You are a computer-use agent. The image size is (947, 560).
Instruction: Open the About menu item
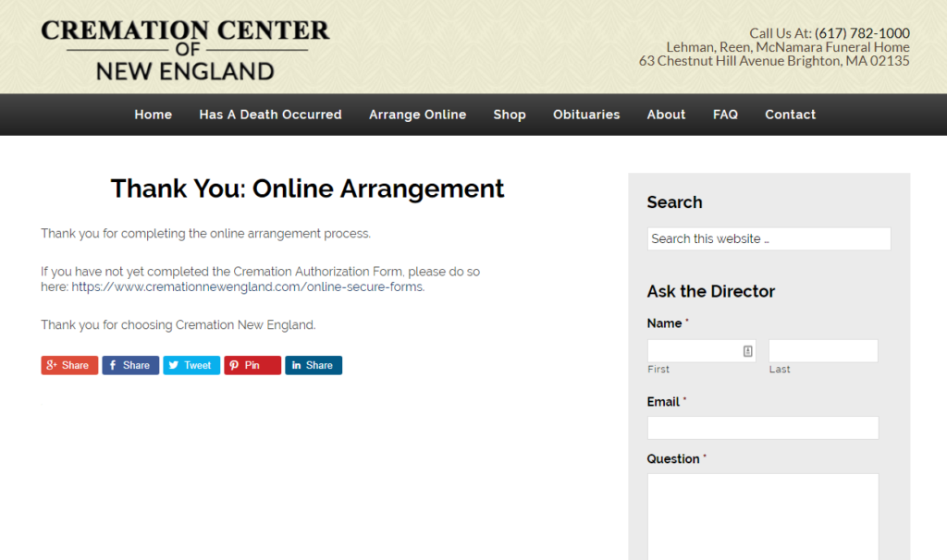click(x=666, y=115)
